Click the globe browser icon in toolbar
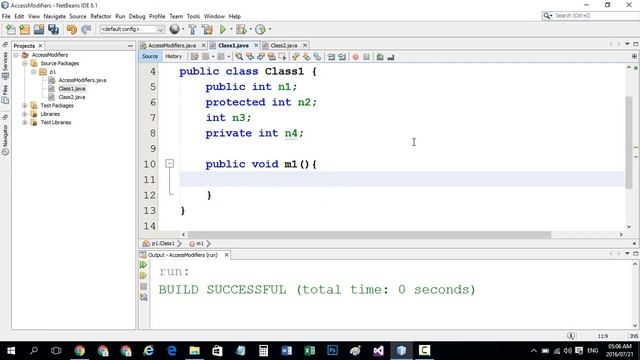Image resolution: width=640 pixels, height=360 pixels. 174,29
